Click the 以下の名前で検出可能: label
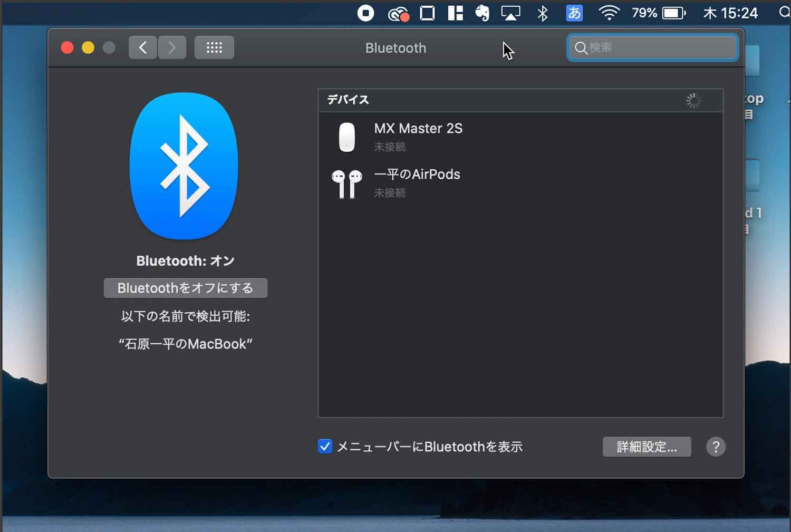Screen dimensions: 791x532 (x=186, y=316)
